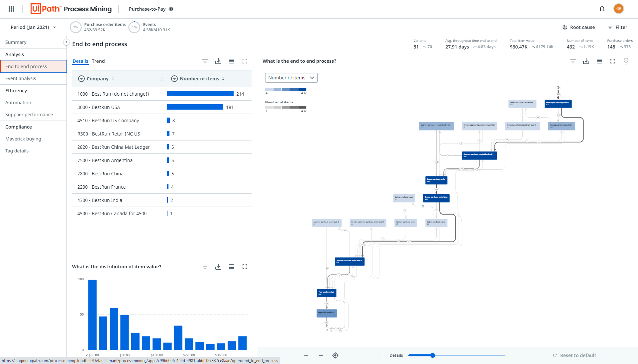Expand the process graph to fullscreen
638x364 pixels.
click(613, 61)
